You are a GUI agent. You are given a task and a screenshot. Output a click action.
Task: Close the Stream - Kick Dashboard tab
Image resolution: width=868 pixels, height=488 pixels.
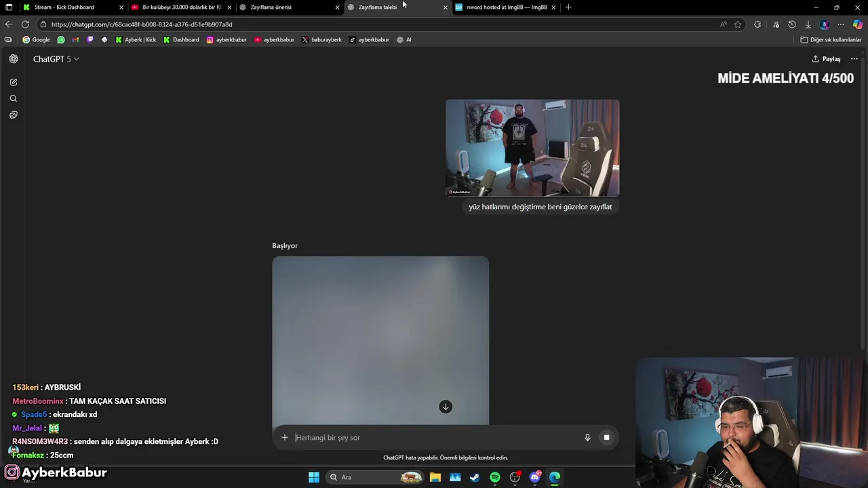point(121,7)
